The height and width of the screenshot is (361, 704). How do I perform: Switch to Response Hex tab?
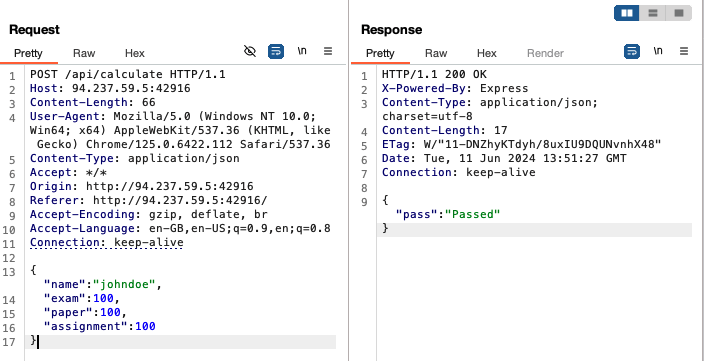[487, 53]
